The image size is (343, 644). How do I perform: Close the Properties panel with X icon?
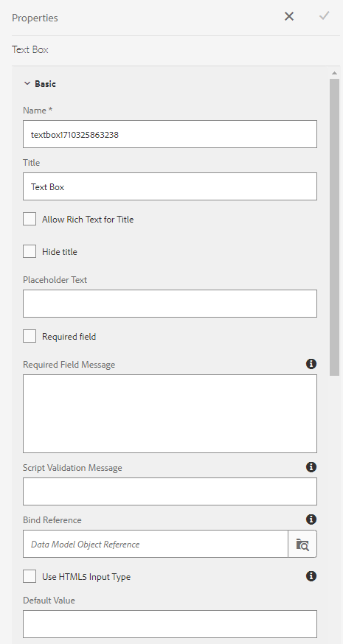coord(289,16)
